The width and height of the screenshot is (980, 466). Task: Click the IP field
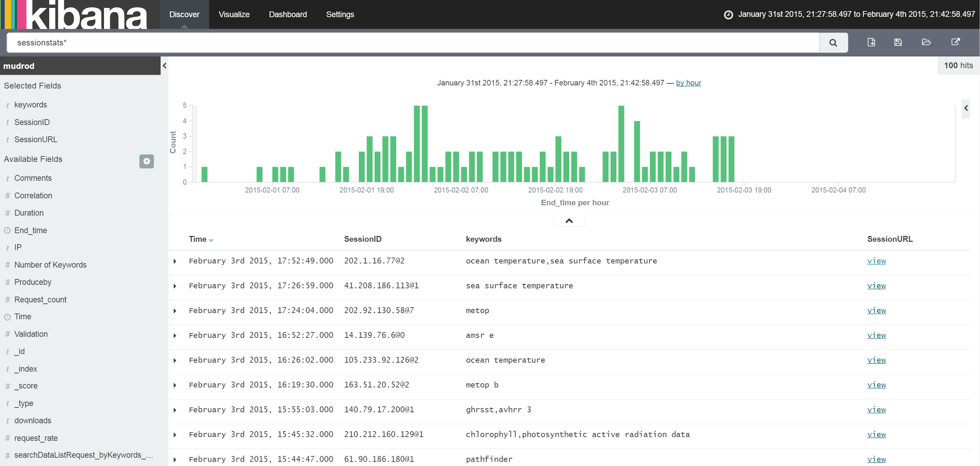(18, 247)
